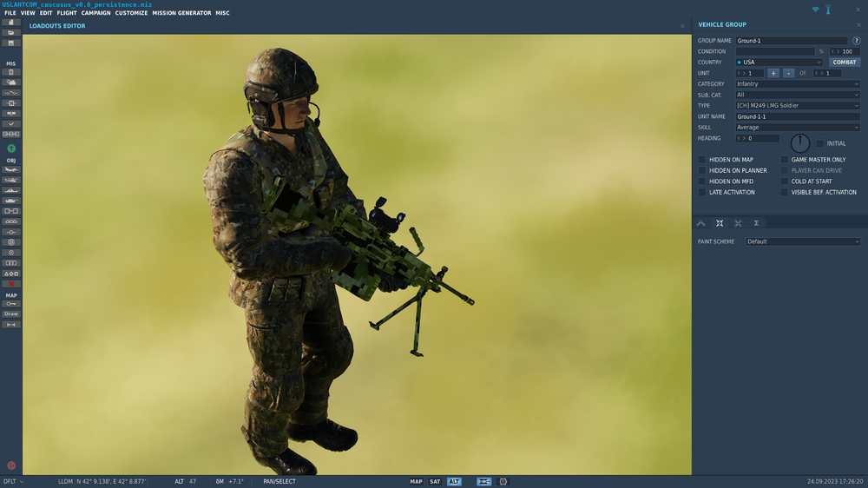Click the Heading stepper value field
868x488 pixels.
[757, 138]
